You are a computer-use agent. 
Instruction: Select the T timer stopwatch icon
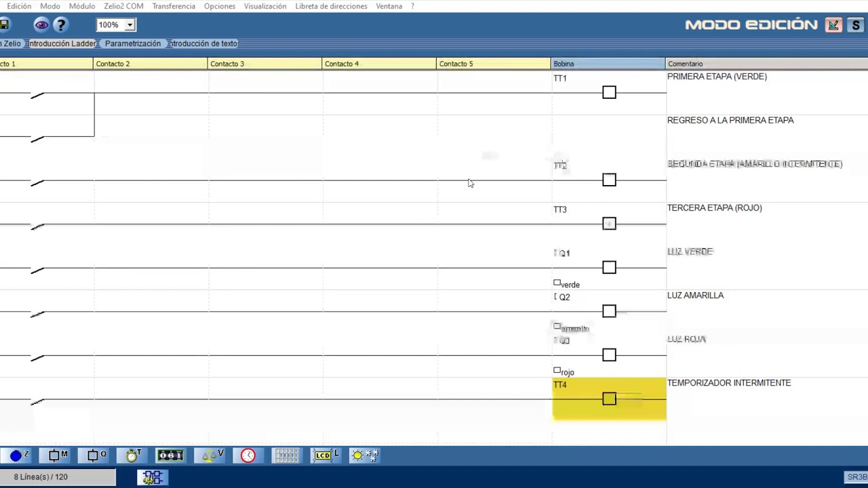click(133, 455)
